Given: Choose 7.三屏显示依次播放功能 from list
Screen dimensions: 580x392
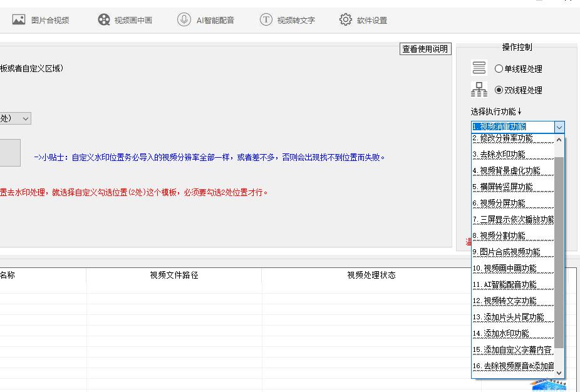Looking at the screenshot, I should (513, 219).
